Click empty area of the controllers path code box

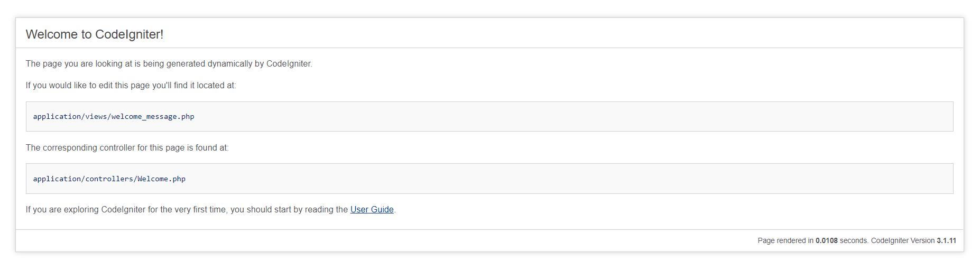[529, 179]
